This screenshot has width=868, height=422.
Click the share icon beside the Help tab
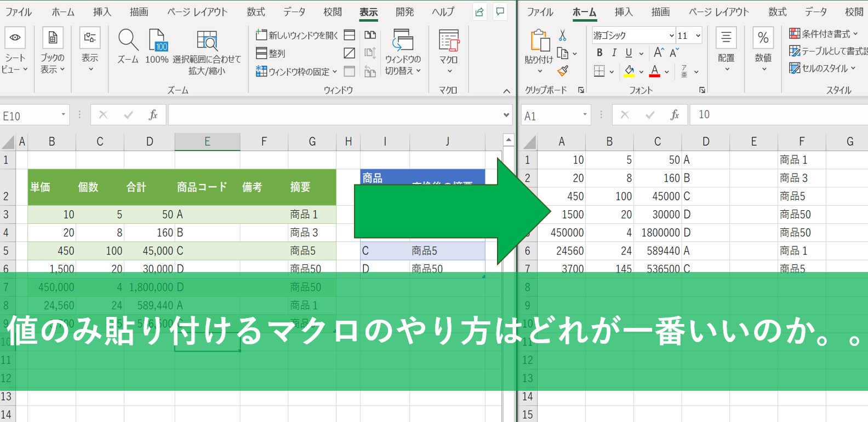click(479, 12)
